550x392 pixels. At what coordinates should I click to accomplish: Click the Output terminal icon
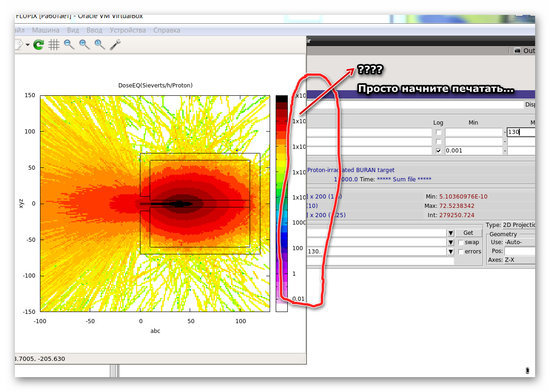click(517, 51)
